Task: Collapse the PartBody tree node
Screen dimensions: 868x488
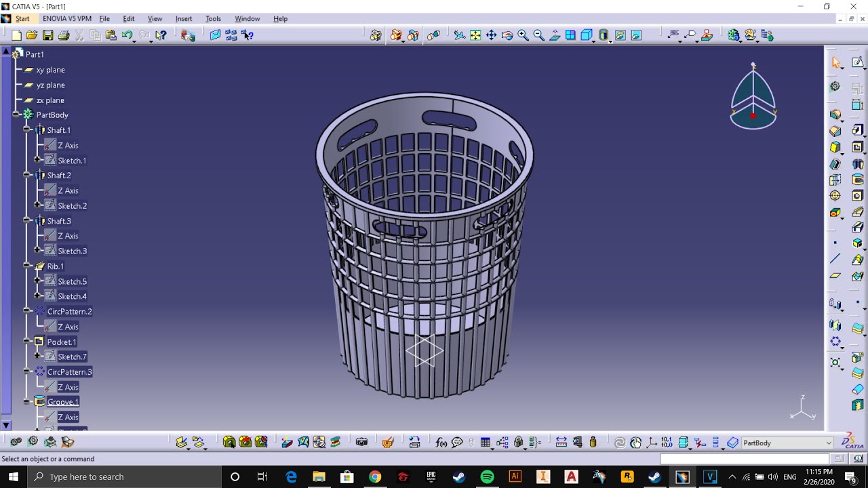Action: click(x=16, y=115)
